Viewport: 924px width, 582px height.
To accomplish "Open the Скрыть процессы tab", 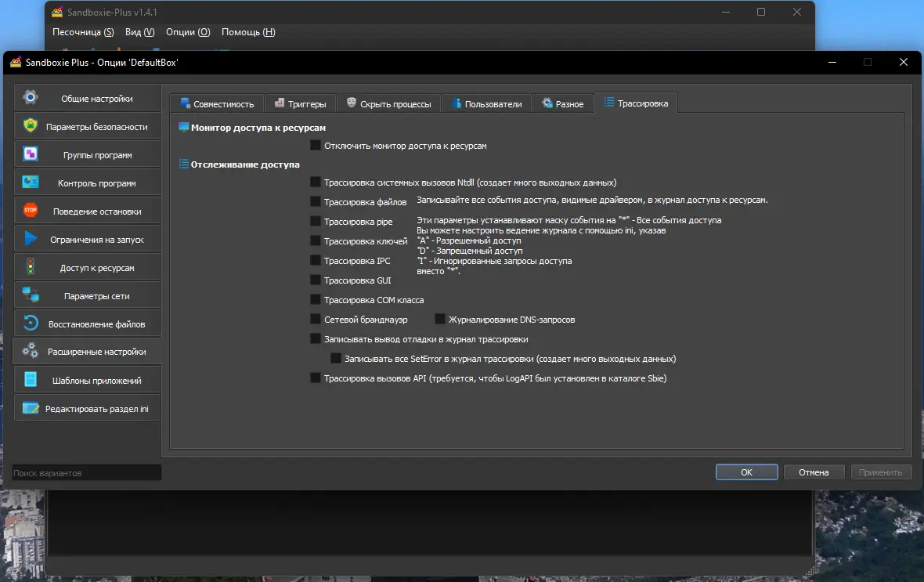I will (x=388, y=103).
